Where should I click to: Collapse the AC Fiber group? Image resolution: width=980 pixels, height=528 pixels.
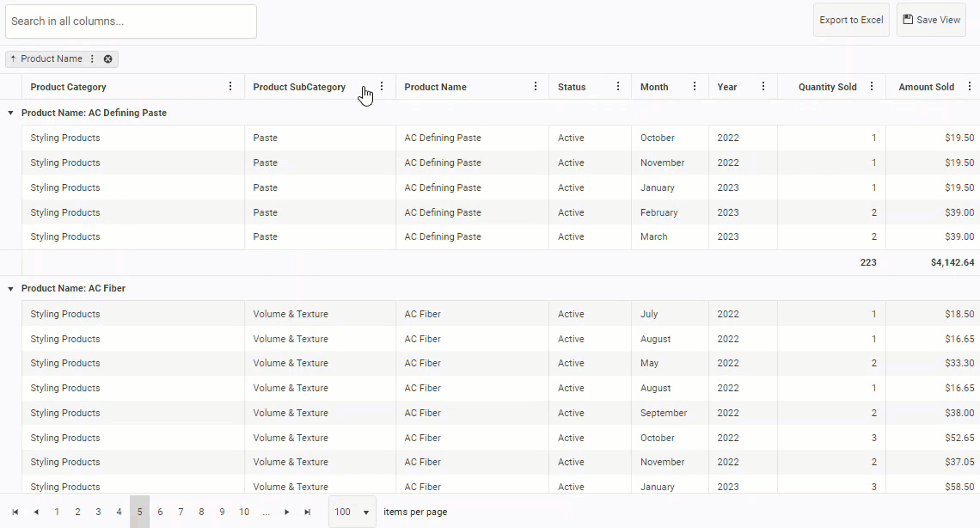[10, 289]
